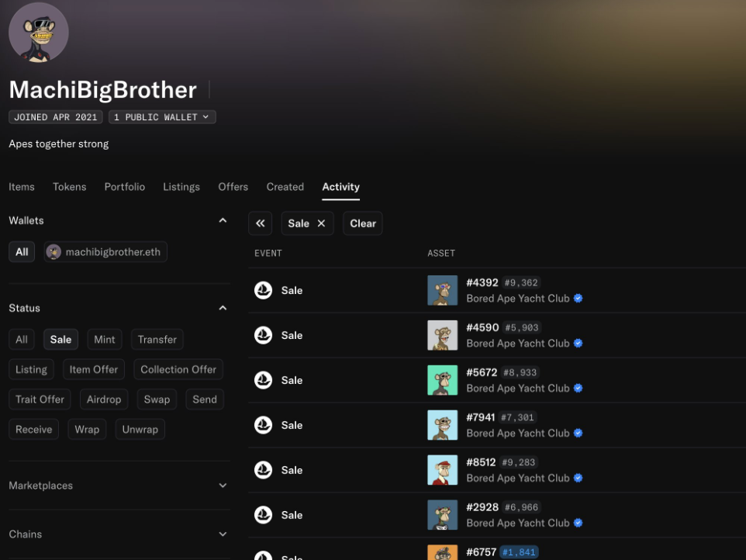The height and width of the screenshot is (560, 746).
Task: Open the 1 Public Wallet dropdown
Action: [x=162, y=117]
